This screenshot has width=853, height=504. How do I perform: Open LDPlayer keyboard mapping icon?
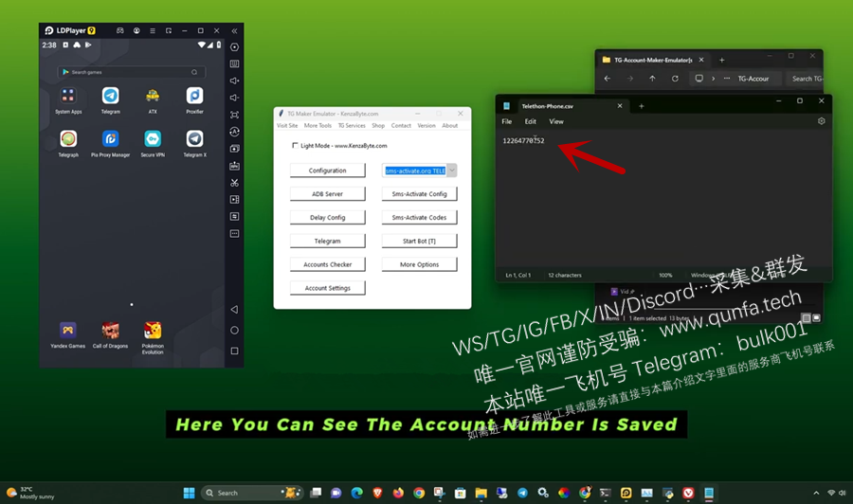click(x=234, y=64)
